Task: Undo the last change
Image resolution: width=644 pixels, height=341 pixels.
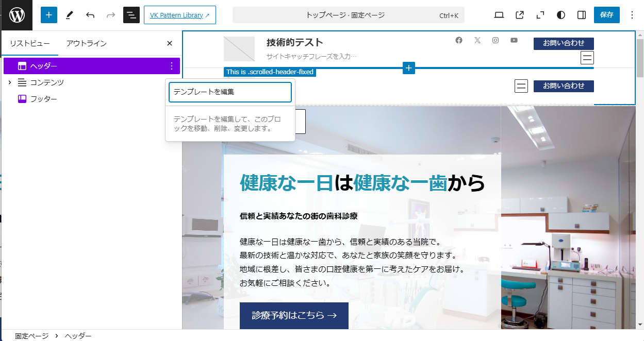Action: tap(90, 15)
